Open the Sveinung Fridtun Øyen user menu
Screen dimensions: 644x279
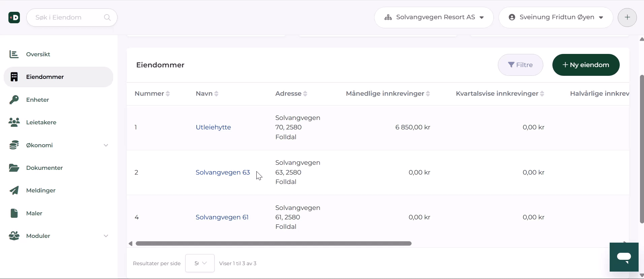556,17
